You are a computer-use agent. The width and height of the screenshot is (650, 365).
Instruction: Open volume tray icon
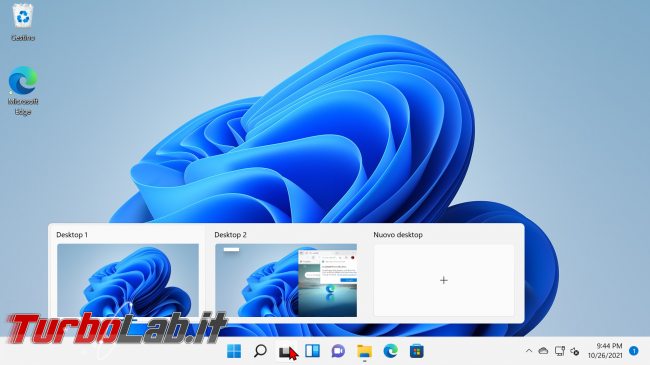point(575,352)
